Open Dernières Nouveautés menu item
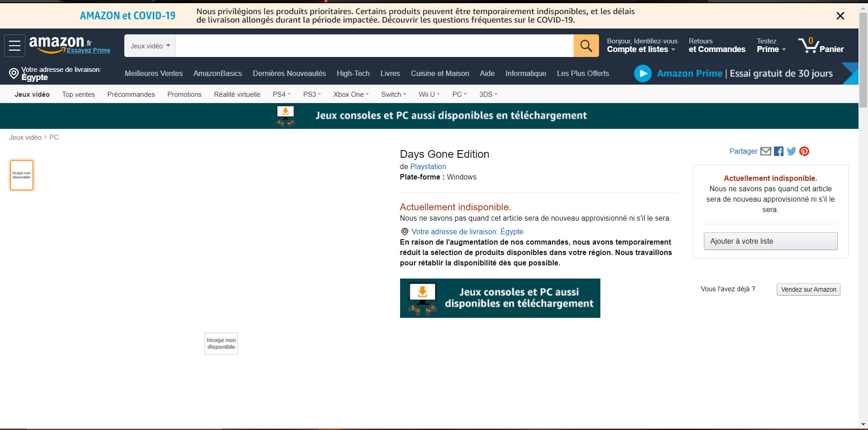868x430 pixels. 289,73
